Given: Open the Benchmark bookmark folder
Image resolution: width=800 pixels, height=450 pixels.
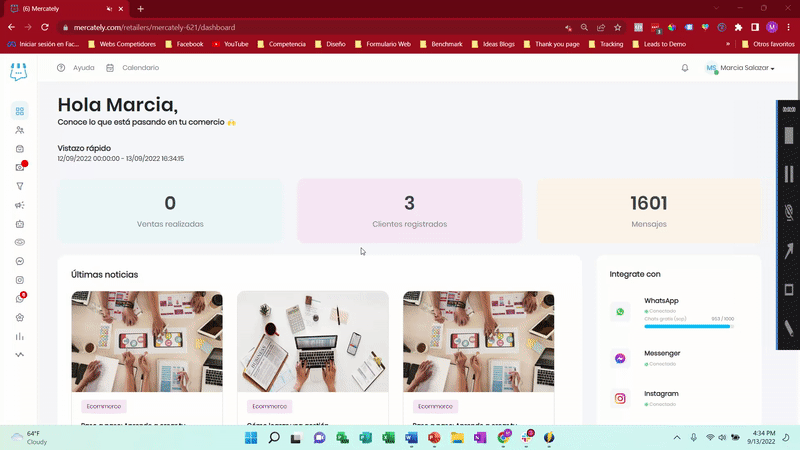Looking at the screenshot, I should [441, 44].
